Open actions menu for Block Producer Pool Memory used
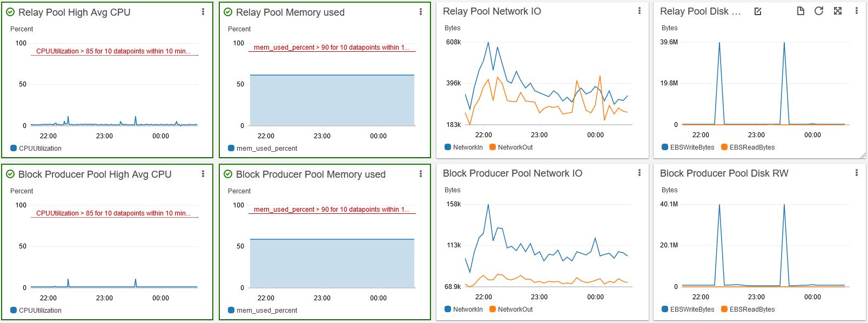The width and height of the screenshot is (868, 323). (x=421, y=173)
